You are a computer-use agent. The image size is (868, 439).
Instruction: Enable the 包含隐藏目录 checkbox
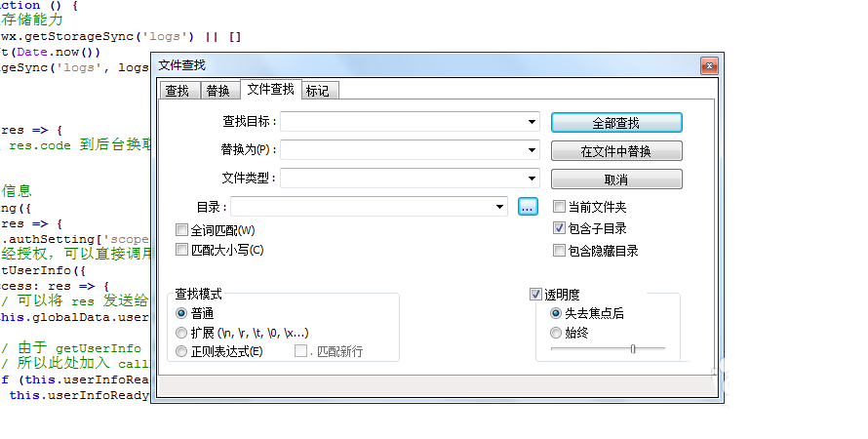[x=559, y=251]
